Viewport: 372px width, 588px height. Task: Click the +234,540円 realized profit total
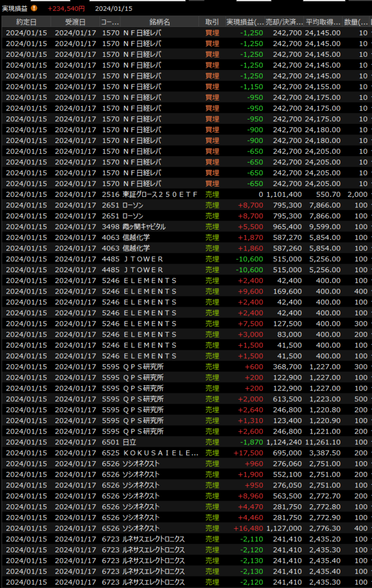[66, 9]
